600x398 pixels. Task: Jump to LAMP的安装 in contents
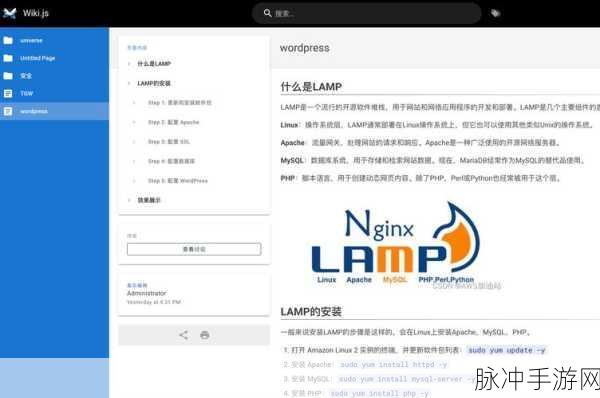pyautogui.click(x=154, y=83)
